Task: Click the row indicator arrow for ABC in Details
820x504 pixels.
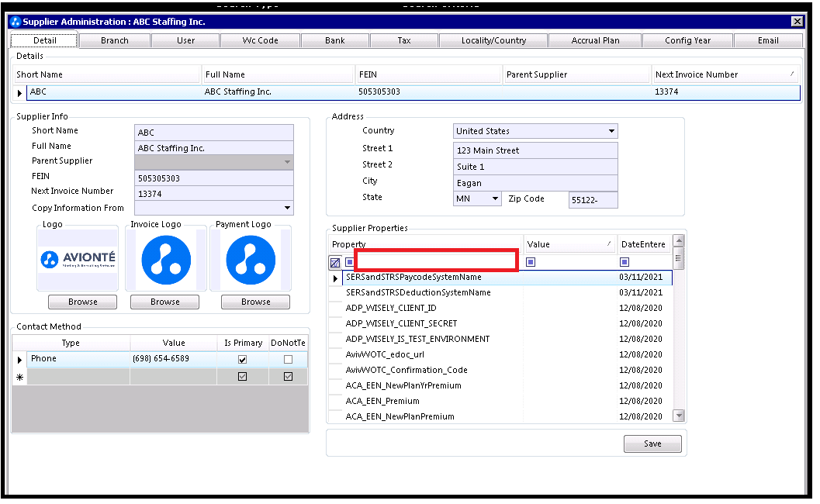Action: coord(19,93)
